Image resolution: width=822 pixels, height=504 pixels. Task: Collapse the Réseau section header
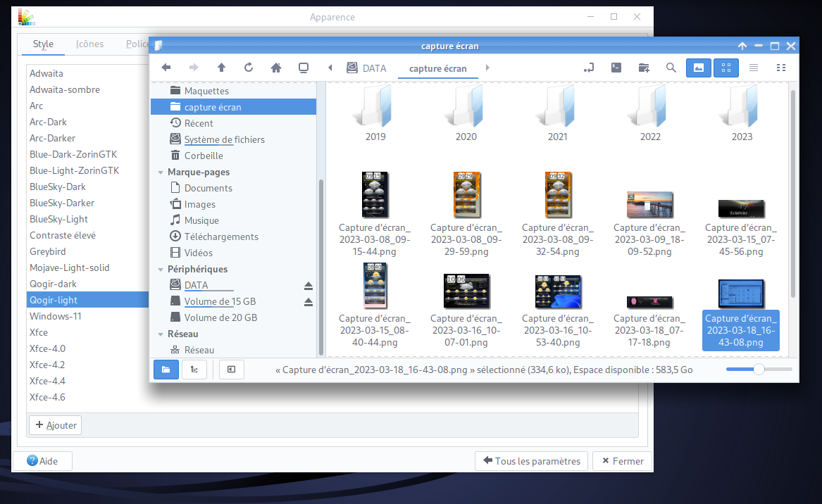pyautogui.click(x=161, y=334)
